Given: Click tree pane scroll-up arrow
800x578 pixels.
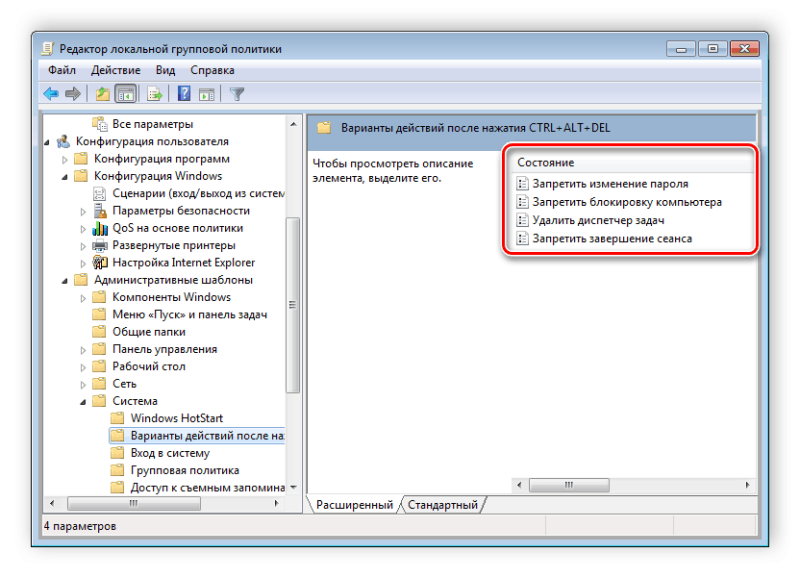Looking at the screenshot, I should 293,124.
